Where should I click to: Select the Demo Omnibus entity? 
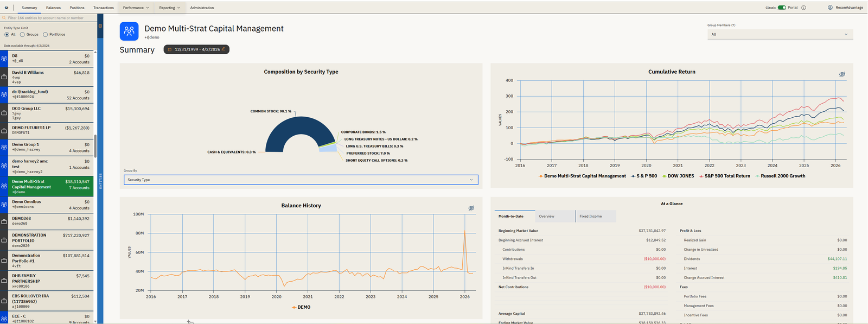pos(47,205)
